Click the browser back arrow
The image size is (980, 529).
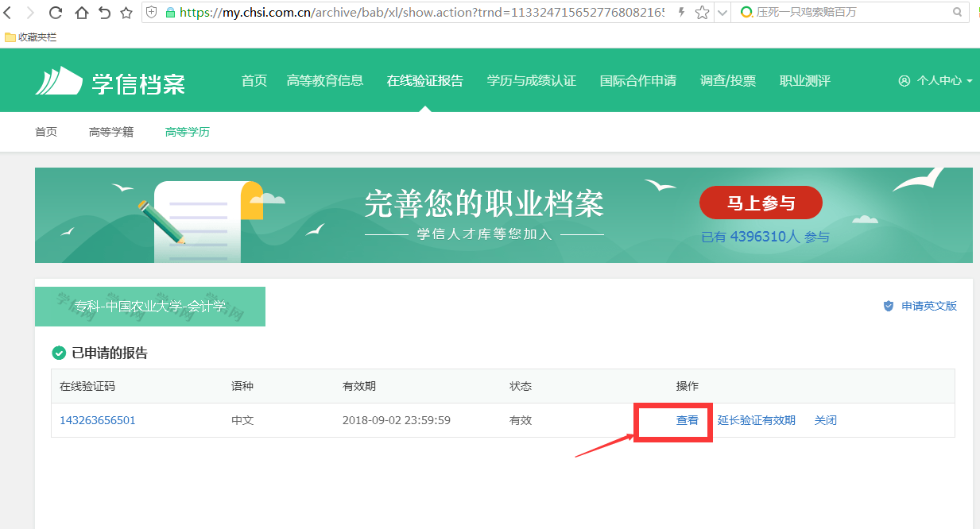coord(6,13)
